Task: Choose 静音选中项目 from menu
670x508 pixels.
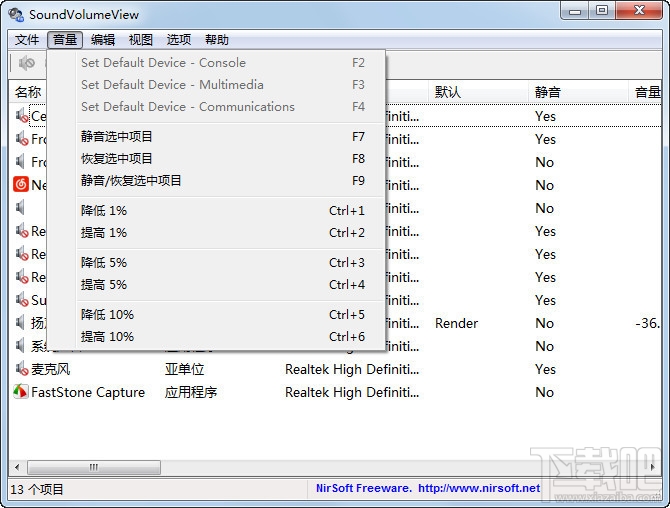Action: (x=222, y=137)
